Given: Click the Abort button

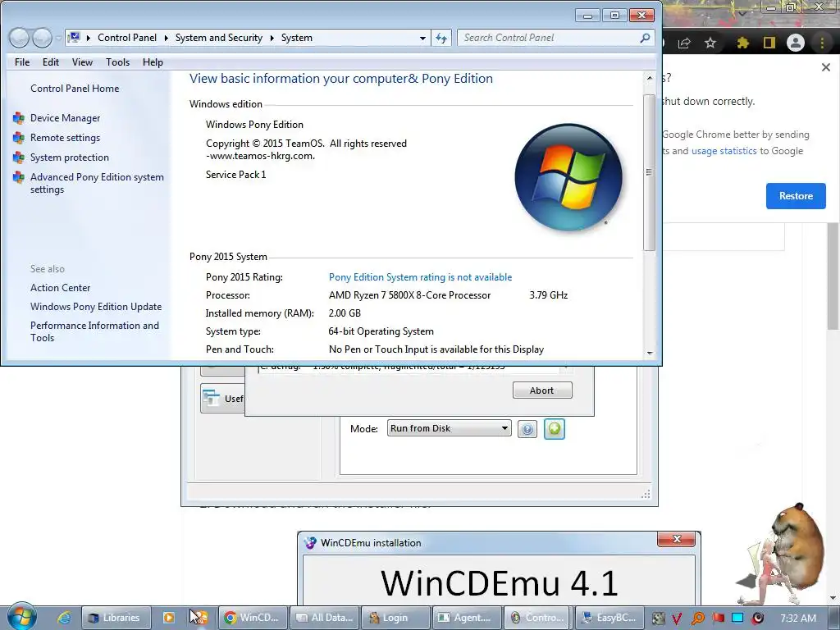Looking at the screenshot, I should click(x=542, y=390).
